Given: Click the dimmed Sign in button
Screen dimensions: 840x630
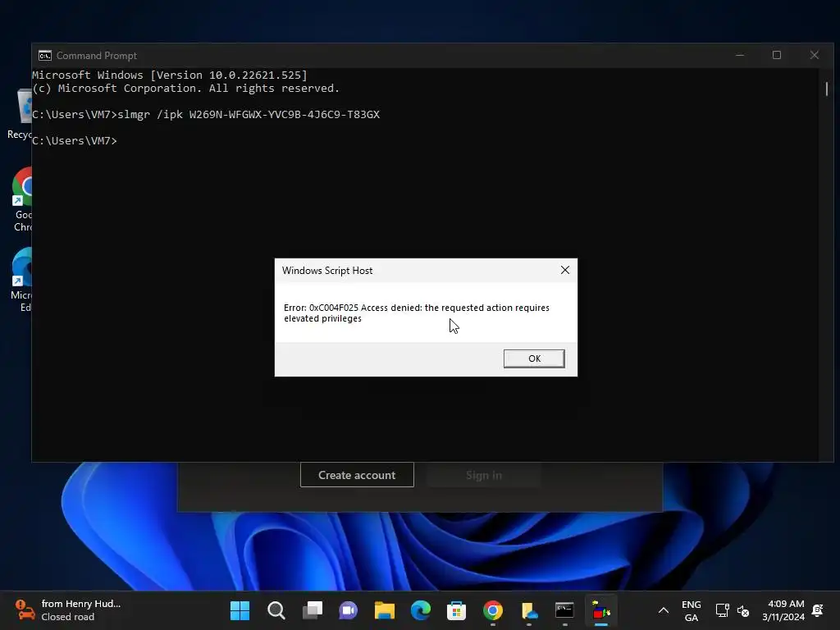Looking at the screenshot, I should point(484,475).
